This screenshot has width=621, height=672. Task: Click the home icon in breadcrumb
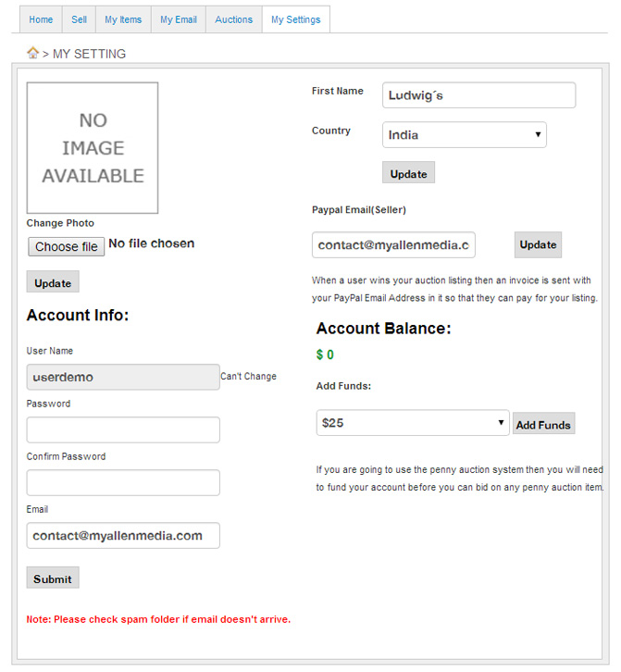(32, 53)
